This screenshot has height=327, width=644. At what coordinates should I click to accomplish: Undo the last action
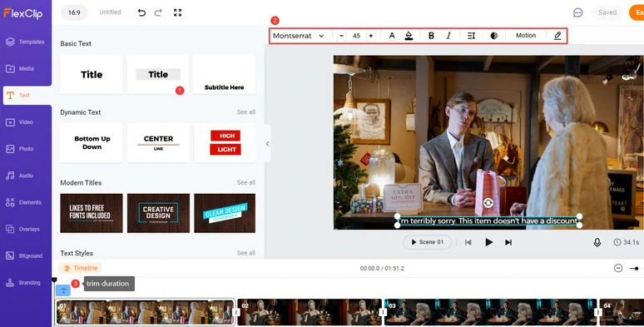pyautogui.click(x=141, y=12)
